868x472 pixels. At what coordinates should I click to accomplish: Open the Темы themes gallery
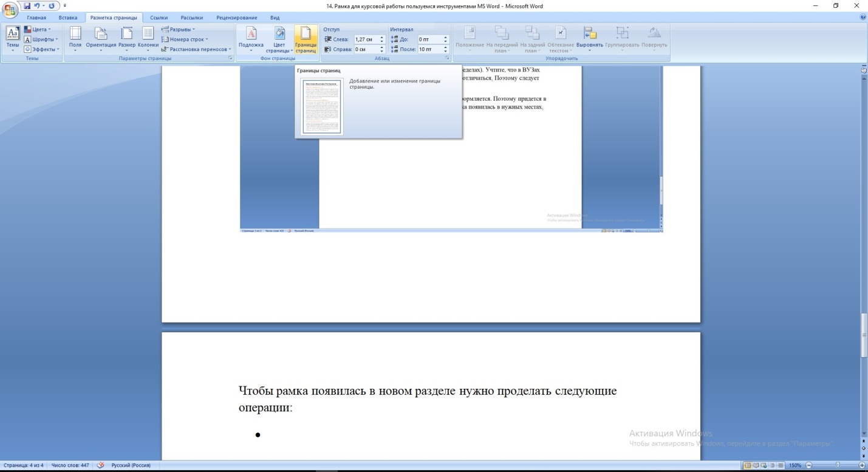12,39
